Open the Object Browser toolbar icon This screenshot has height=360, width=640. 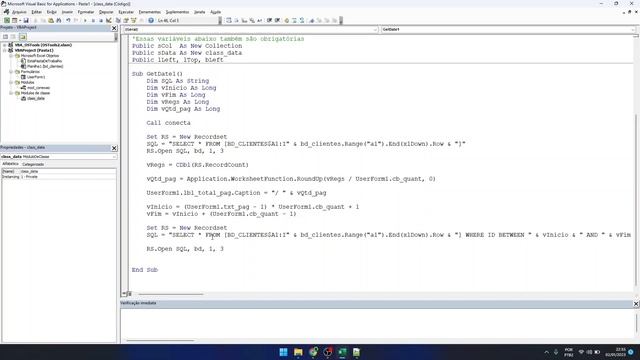point(133,20)
